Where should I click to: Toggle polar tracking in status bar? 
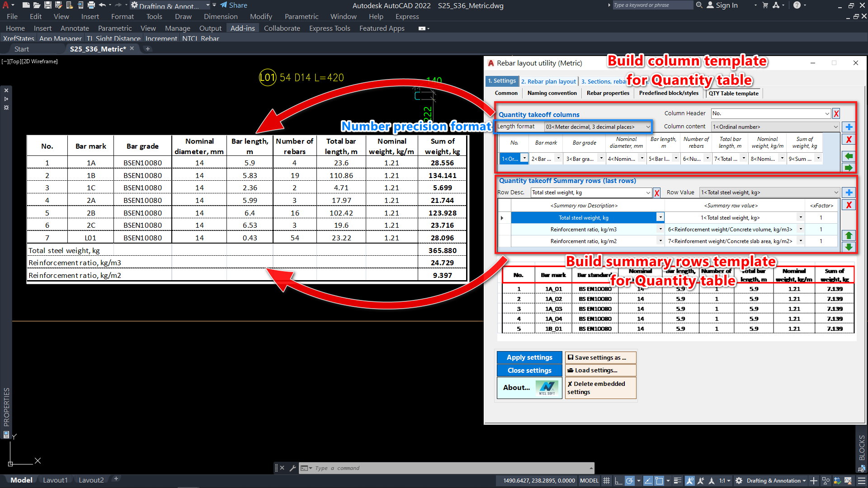(x=629, y=481)
